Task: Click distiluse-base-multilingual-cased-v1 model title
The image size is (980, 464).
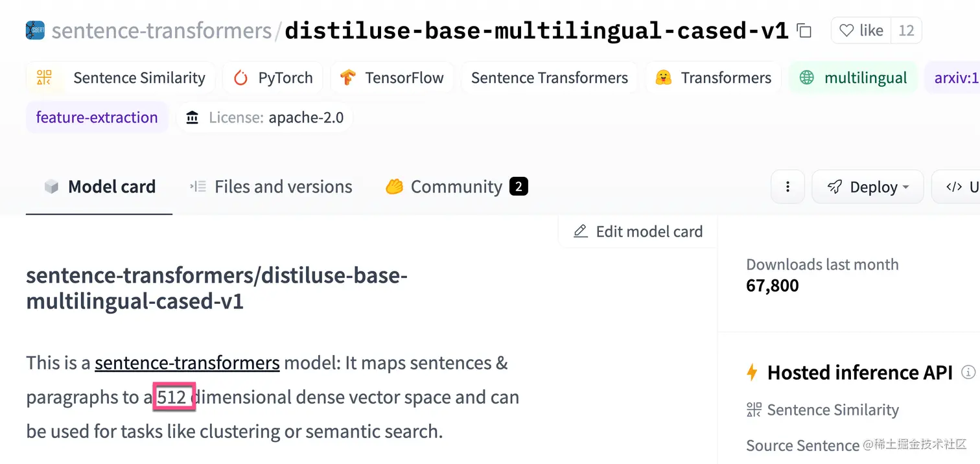Action: click(537, 30)
